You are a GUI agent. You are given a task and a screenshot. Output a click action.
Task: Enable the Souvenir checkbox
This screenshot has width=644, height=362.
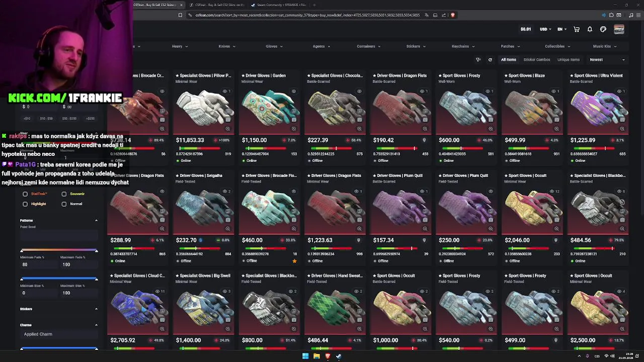click(64, 194)
